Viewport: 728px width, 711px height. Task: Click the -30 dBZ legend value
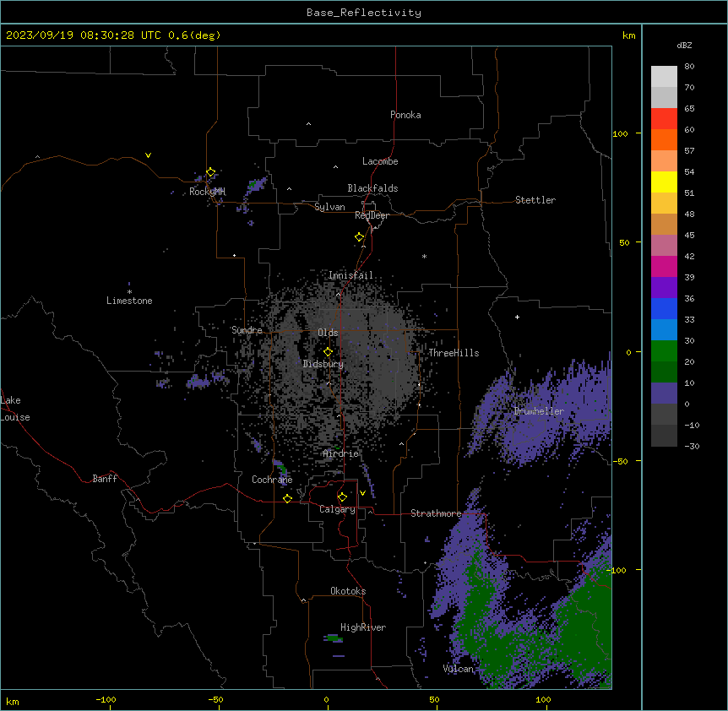692,446
